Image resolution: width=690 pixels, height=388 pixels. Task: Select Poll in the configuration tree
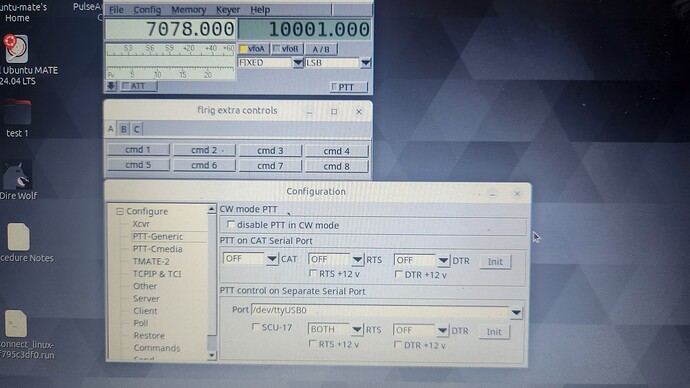tap(141, 323)
